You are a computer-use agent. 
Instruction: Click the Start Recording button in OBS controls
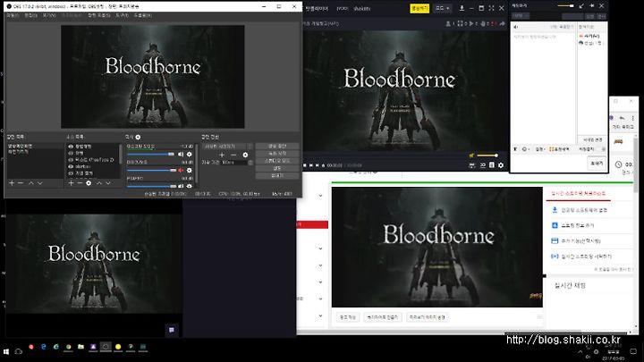point(277,154)
